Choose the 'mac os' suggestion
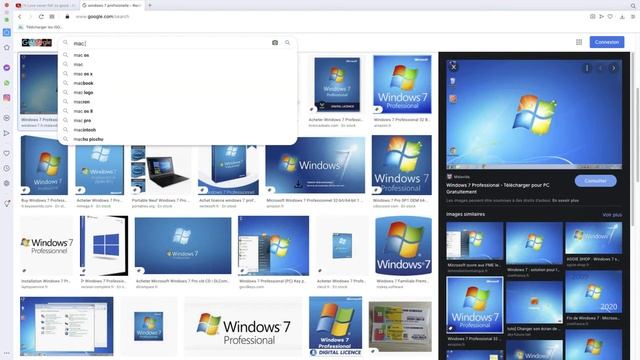 [x=178, y=55]
